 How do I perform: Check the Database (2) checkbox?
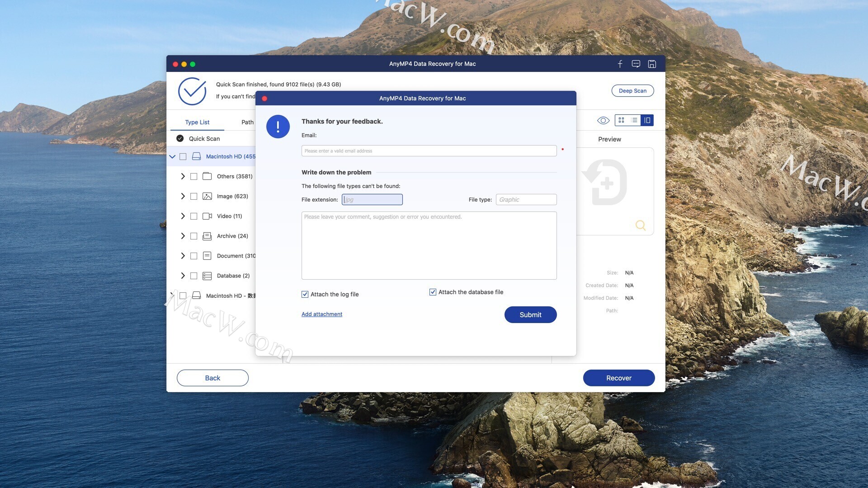(194, 276)
